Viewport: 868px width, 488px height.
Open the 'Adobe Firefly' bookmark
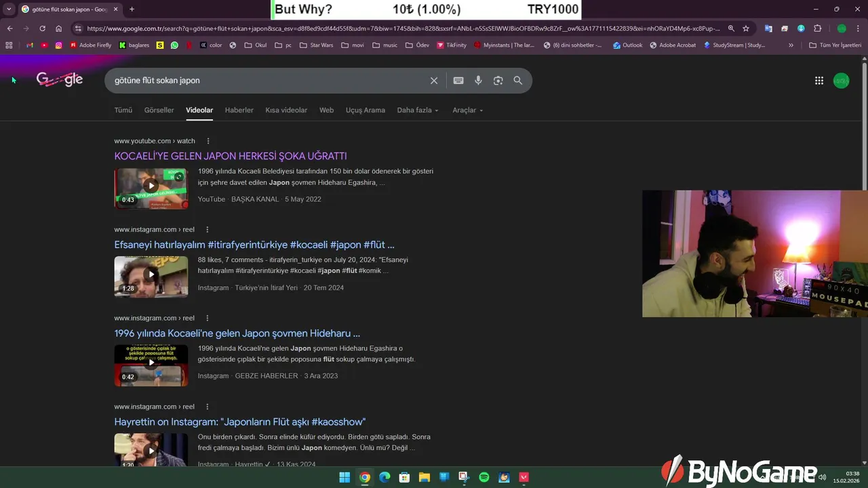pos(90,45)
